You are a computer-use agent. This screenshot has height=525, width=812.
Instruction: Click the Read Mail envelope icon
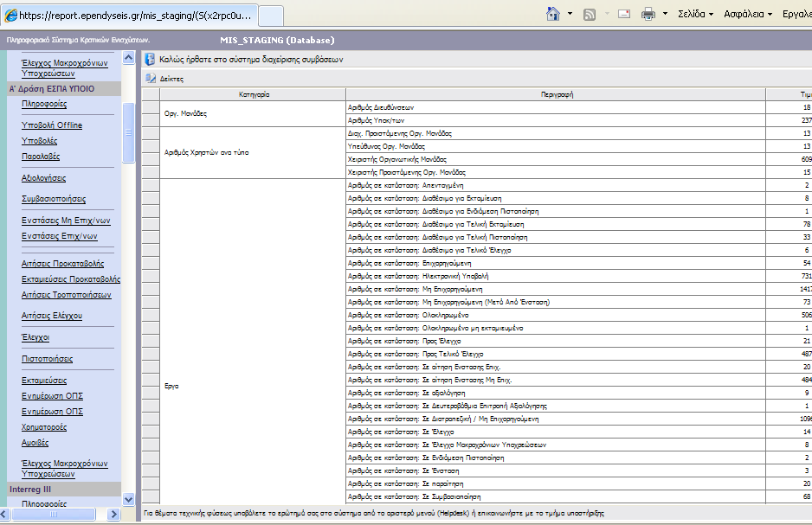[624, 14]
